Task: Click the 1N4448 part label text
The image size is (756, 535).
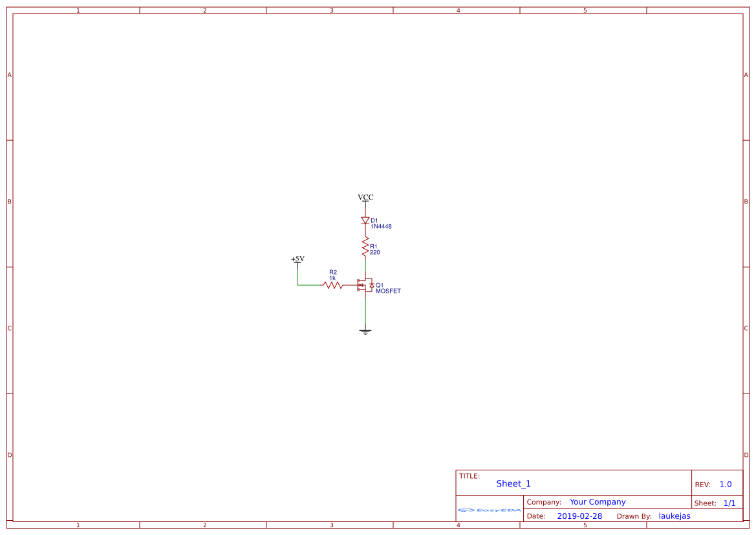Action: click(x=381, y=226)
